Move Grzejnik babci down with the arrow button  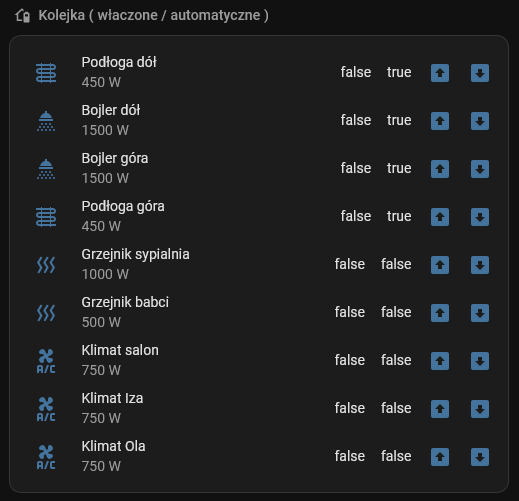(x=480, y=313)
